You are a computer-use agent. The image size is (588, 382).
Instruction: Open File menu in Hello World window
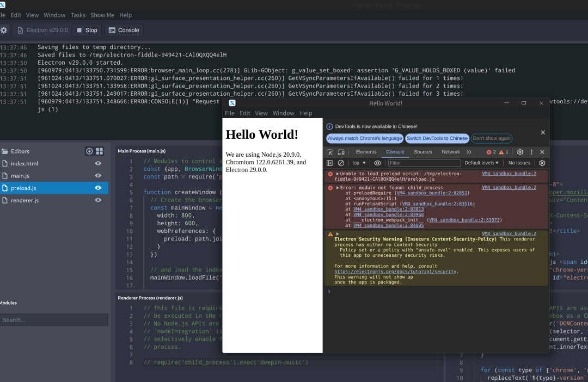coord(230,113)
